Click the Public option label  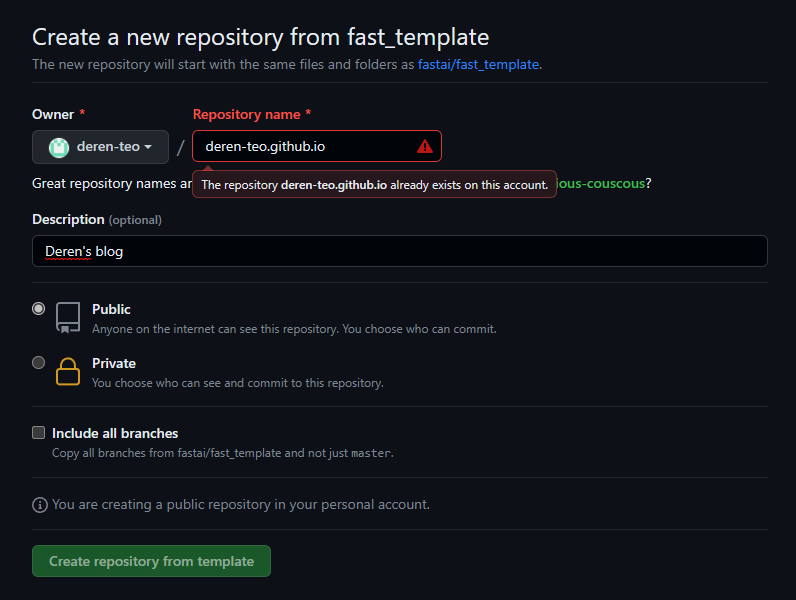pos(111,309)
